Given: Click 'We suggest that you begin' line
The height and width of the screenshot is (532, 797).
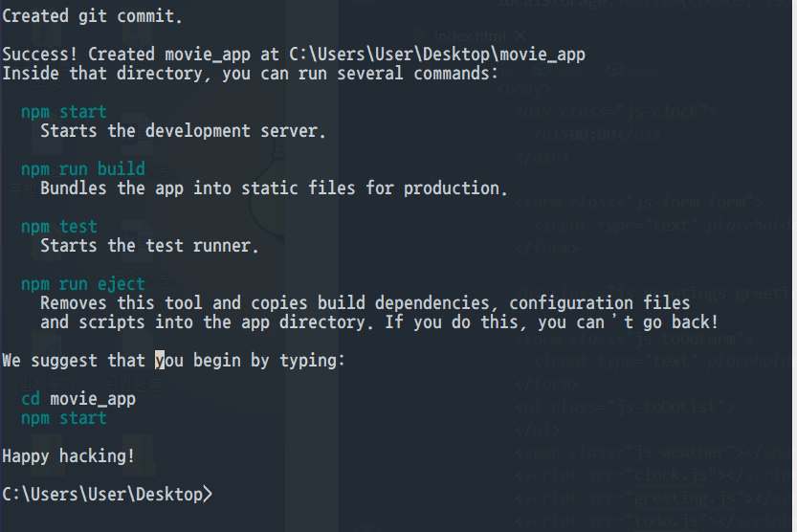Looking at the screenshot, I should (174, 361).
